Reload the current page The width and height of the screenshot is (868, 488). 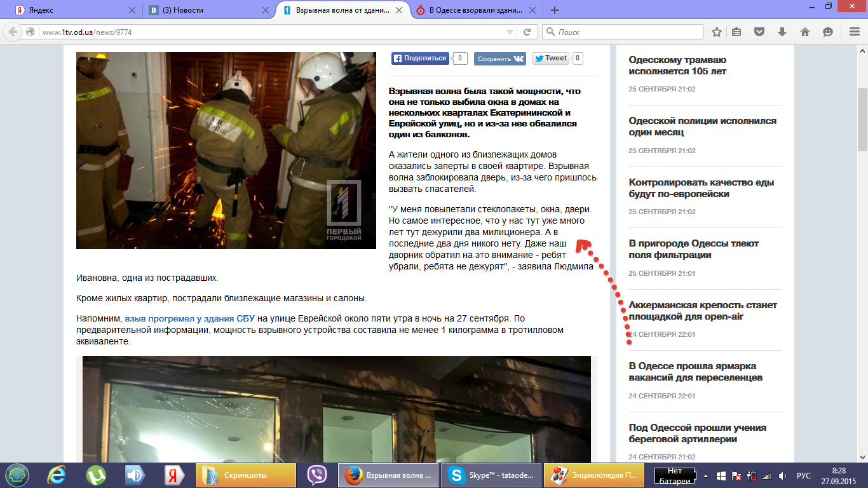[527, 32]
